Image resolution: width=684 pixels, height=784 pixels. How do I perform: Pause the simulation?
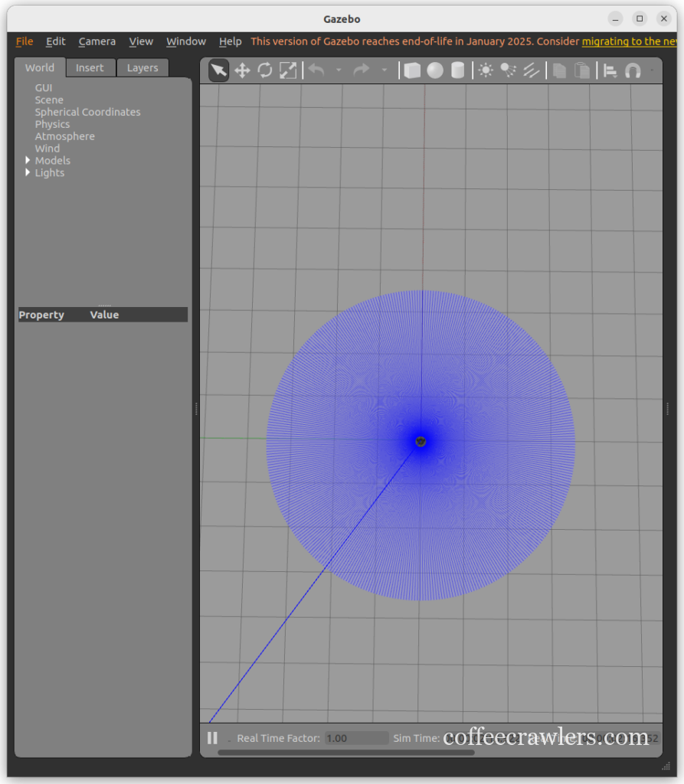tap(213, 738)
